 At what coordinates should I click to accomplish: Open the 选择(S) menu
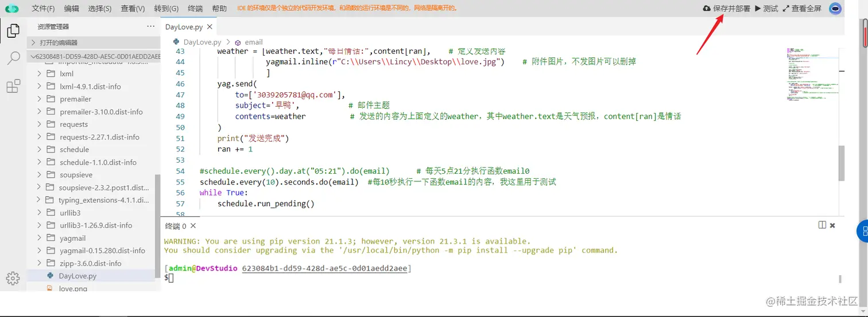click(100, 9)
